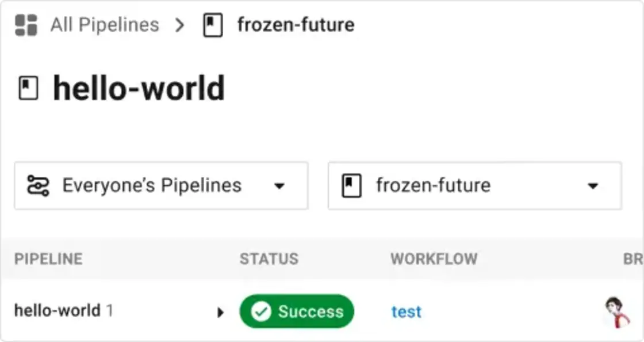Click the breadcrumb chevron separator arrow
Image resolution: width=644 pixels, height=342 pixels.
click(181, 25)
